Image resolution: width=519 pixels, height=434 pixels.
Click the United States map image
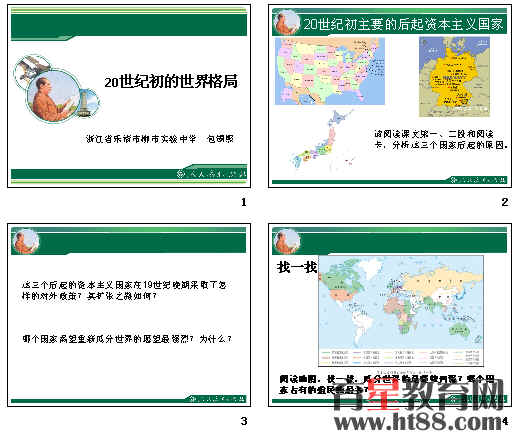pyautogui.click(x=330, y=71)
